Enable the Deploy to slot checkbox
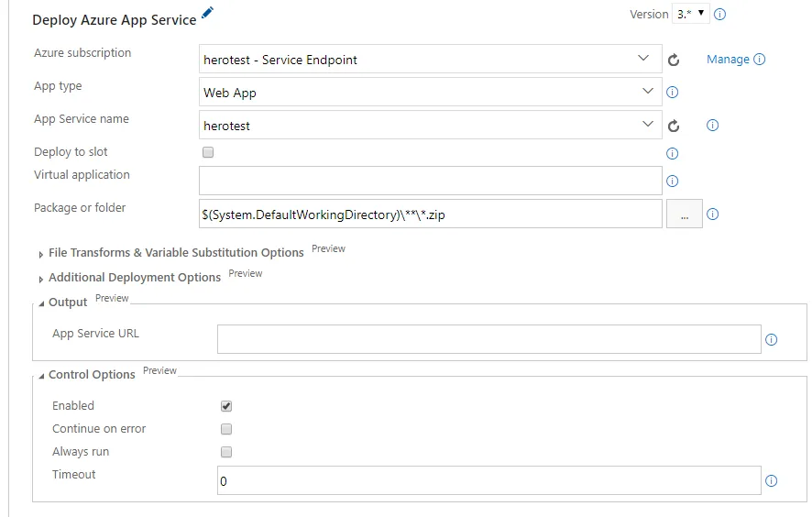The image size is (812, 517). tap(208, 153)
